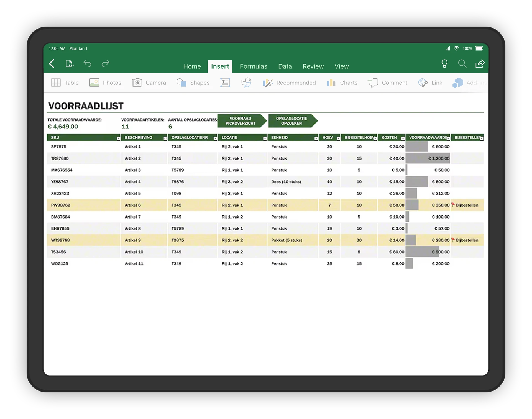Insert a Text Box
The height and width of the screenshot is (419, 532).
pos(225,83)
